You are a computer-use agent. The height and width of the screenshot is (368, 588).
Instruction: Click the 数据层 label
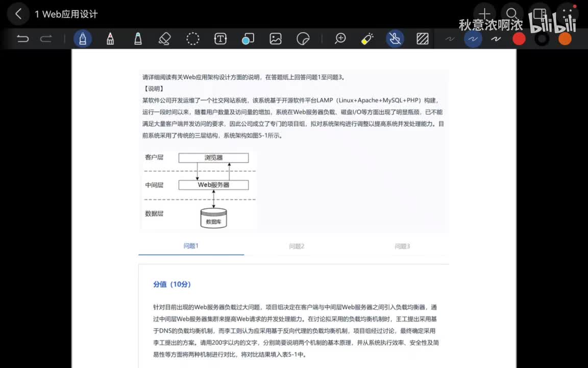tap(154, 214)
